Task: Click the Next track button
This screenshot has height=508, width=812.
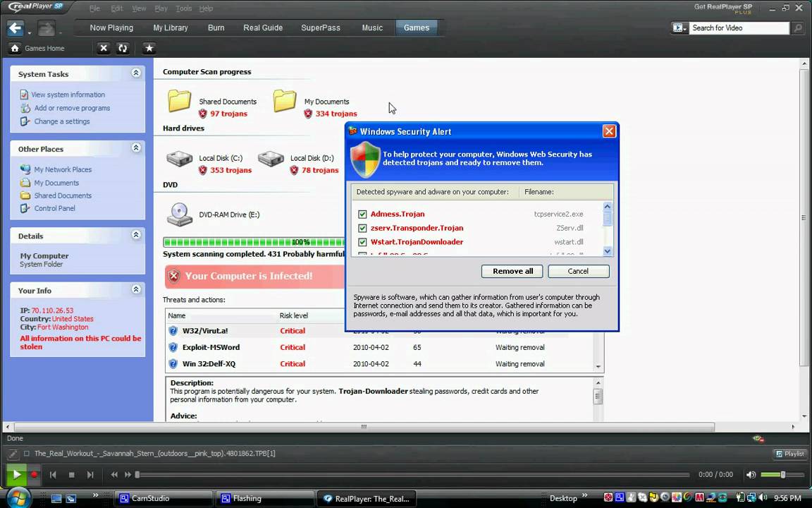Action: click(90, 475)
